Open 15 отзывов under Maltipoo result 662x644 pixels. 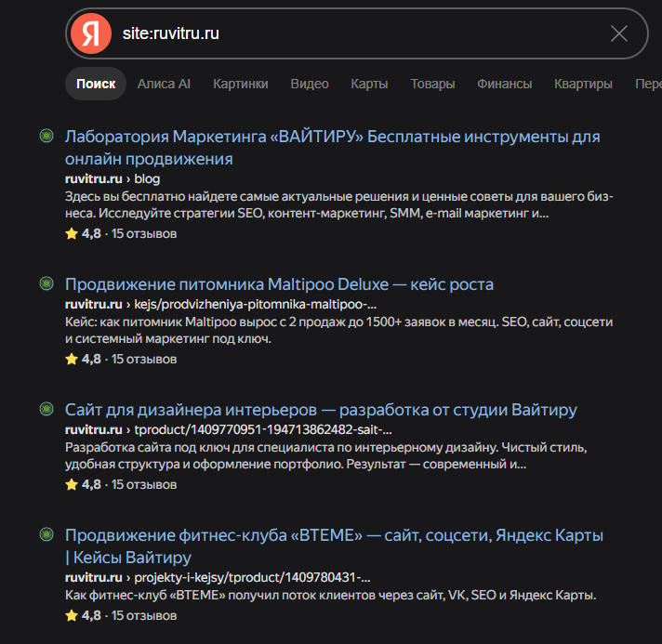pyautogui.click(x=144, y=359)
